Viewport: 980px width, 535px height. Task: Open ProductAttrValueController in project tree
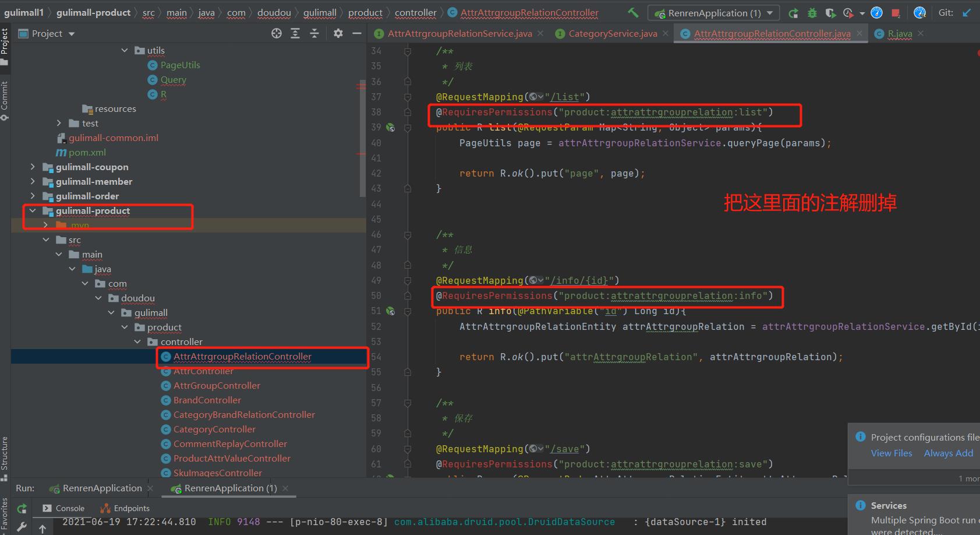[x=232, y=459]
